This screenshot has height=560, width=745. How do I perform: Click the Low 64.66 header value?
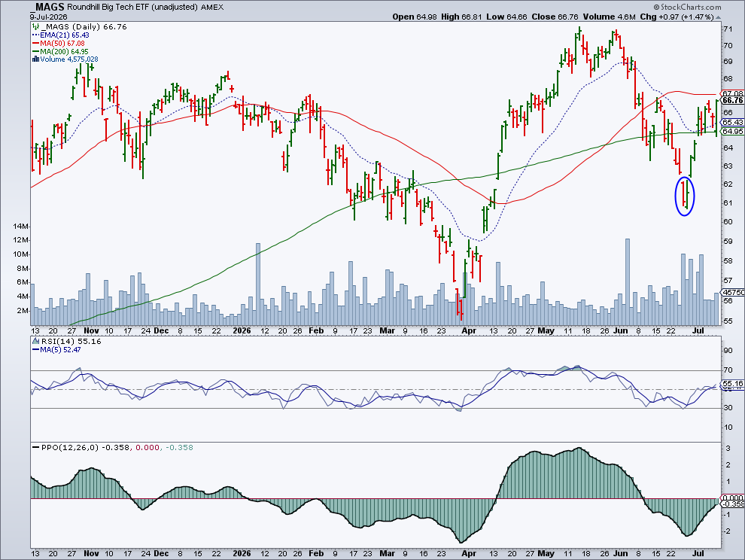[x=506, y=17]
